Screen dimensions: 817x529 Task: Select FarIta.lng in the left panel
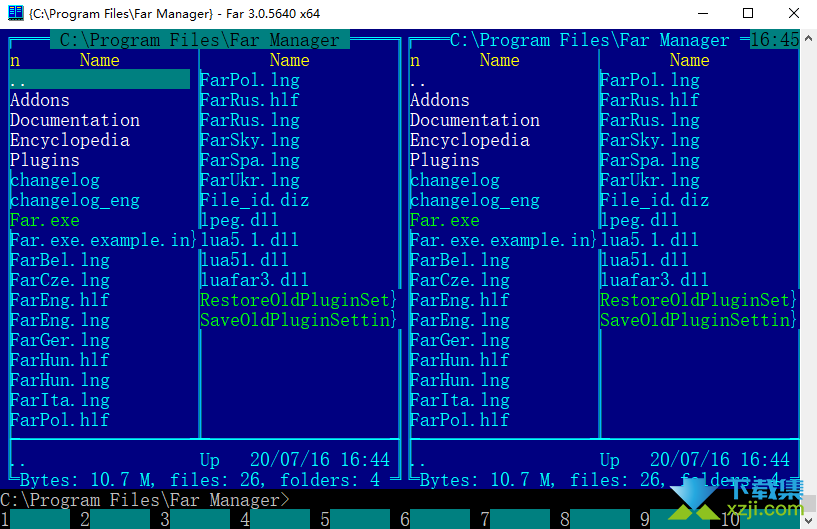[60, 400]
